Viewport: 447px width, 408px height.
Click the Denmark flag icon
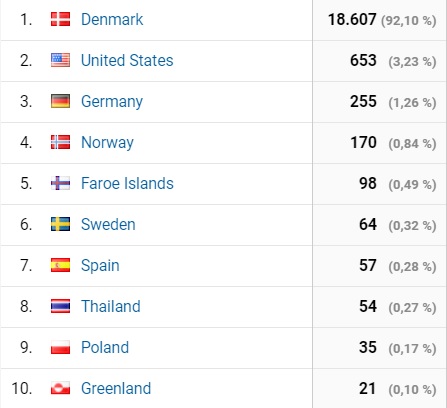pos(60,19)
